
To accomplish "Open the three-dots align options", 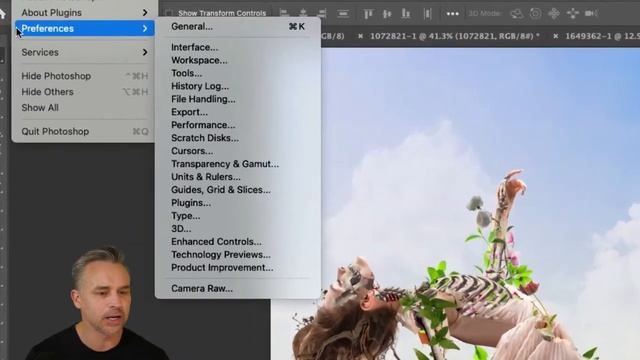I will pos(452,13).
